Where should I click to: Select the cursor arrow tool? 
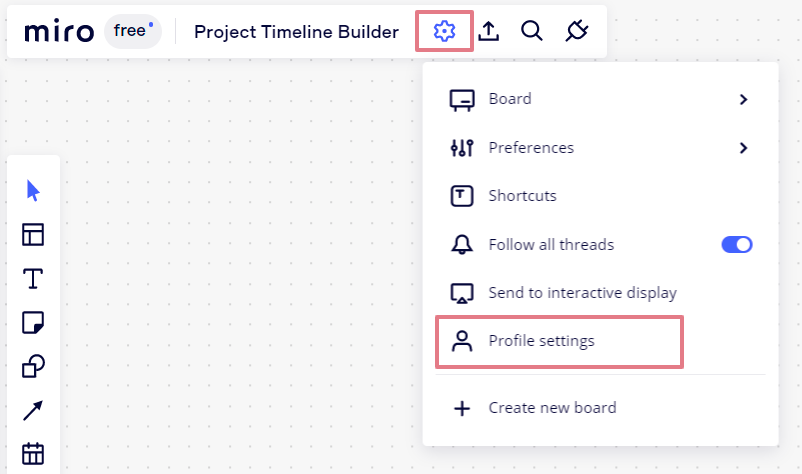pyautogui.click(x=33, y=191)
